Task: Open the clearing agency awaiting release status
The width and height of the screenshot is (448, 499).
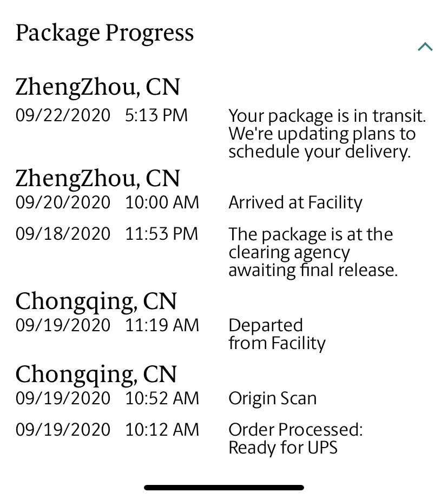Action: (x=313, y=252)
